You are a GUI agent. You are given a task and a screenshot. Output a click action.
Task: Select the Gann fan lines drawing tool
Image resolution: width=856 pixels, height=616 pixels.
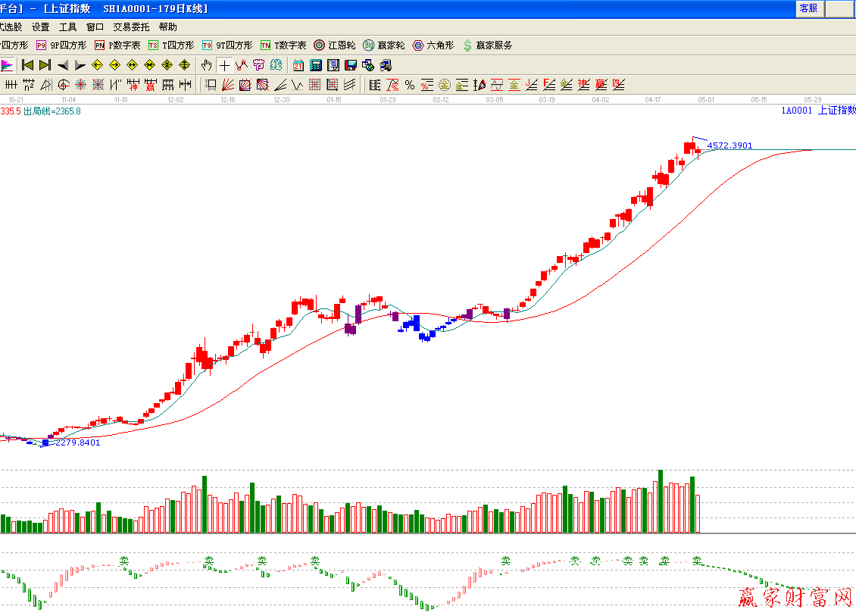click(x=227, y=85)
